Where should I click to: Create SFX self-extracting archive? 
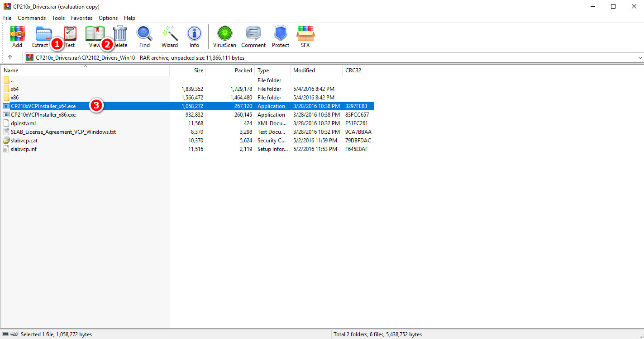click(x=305, y=36)
